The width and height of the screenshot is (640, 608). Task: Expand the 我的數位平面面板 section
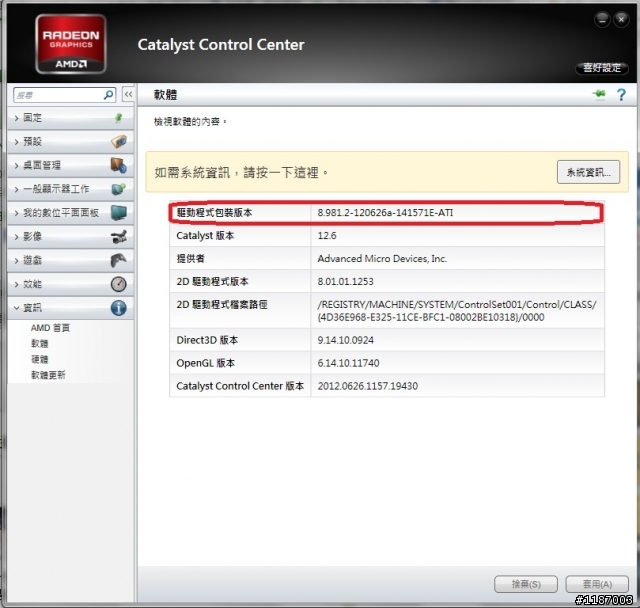point(70,213)
